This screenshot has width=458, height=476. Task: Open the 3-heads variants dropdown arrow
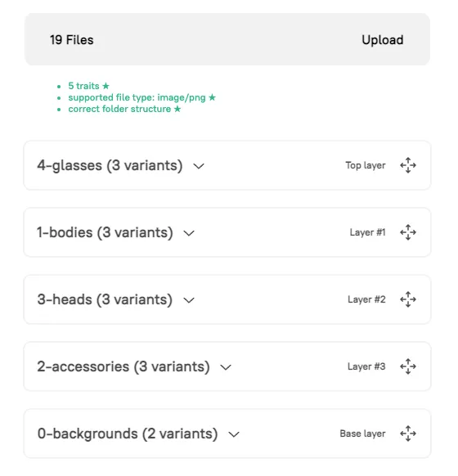coord(189,300)
